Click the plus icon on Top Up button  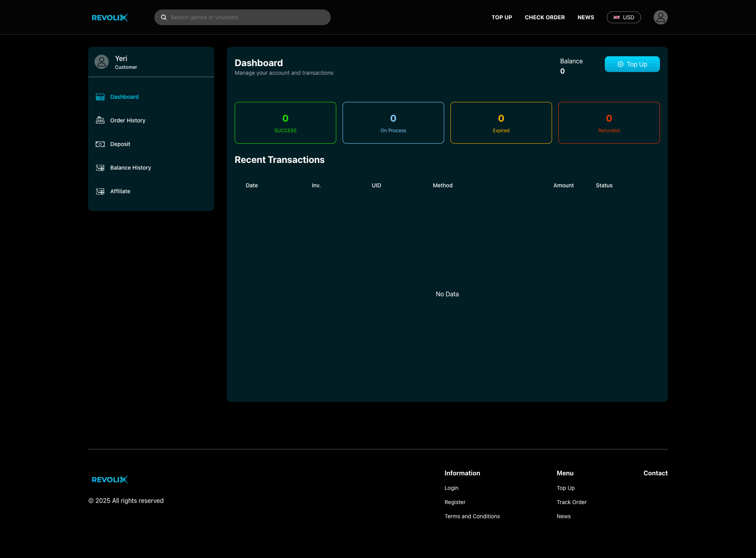point(621,64)
